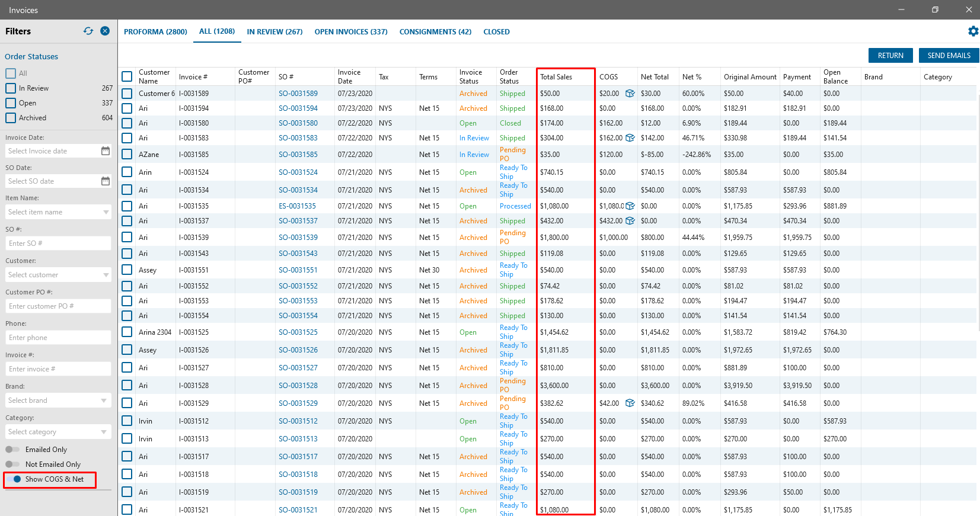This screenshot has height=516, width=980.
Task: Open sales order link SO-0031594
Action: coord(298,108)
